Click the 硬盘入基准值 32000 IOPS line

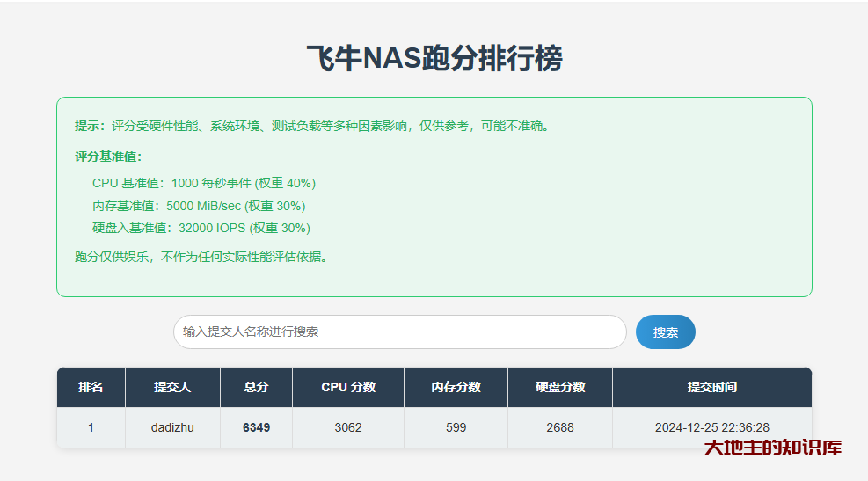click(x=201, y=228)
